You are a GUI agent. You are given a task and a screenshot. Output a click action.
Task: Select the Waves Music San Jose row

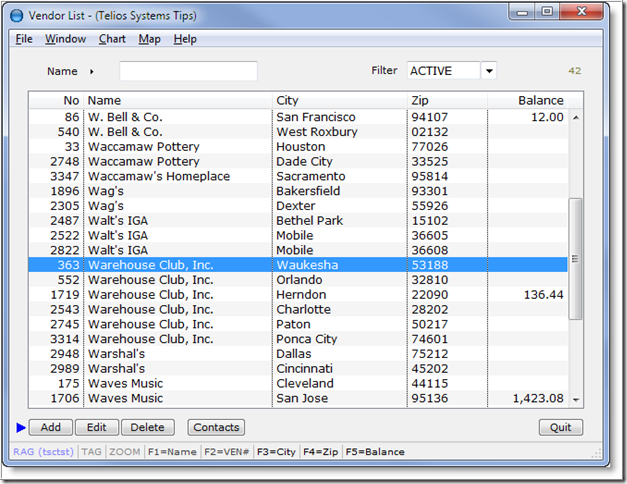(x=300, y=399)
